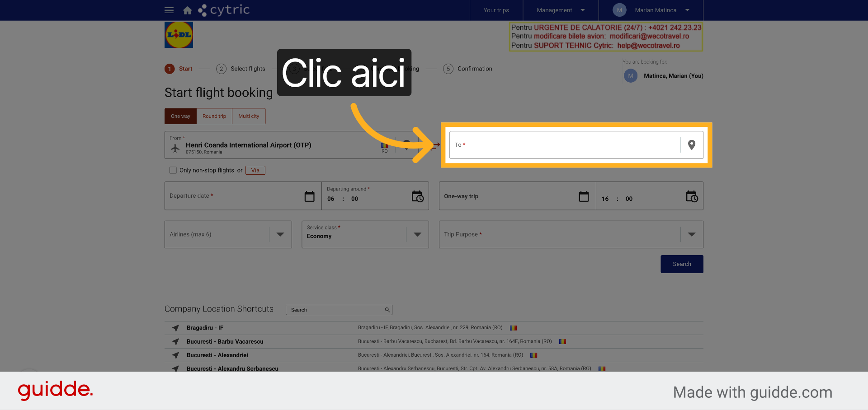Select Bucuresti - Alexandriei shortcut
This screenshot has height=410, width=868.
[x=217, y=355]
